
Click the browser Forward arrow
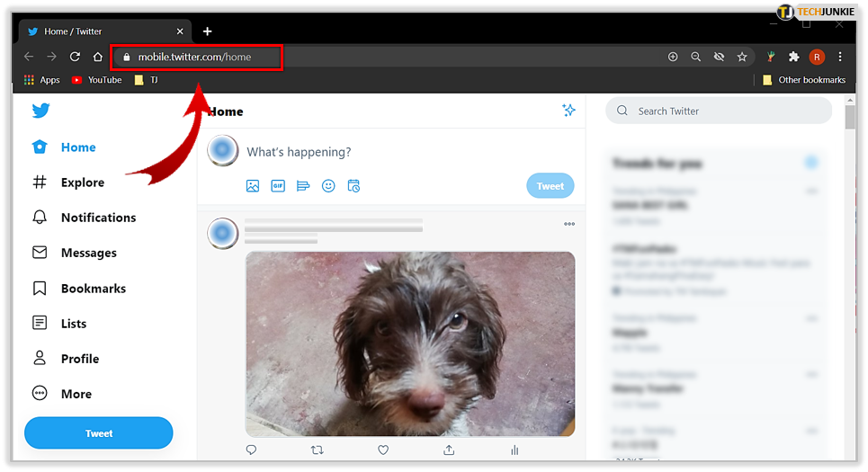(51, 57)
